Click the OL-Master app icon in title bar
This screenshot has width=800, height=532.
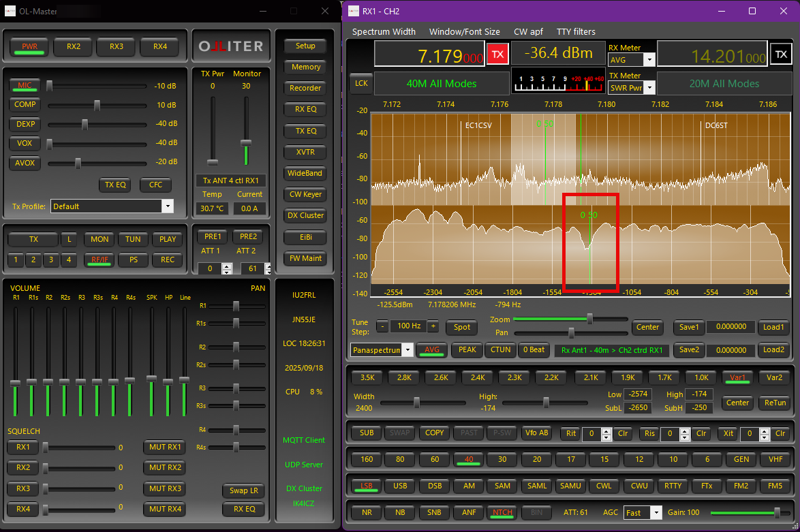[x=12, y=11]
